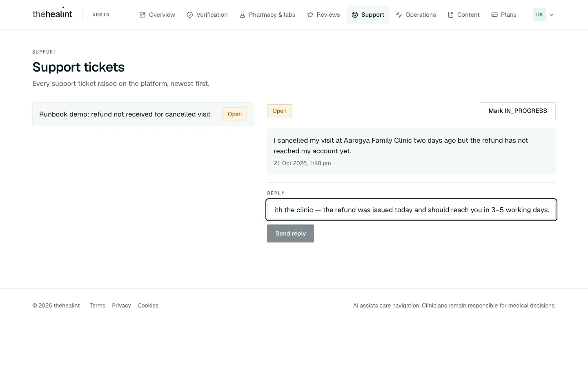
Task: Click the Open badge in ticket list
Action: point(235,114)
